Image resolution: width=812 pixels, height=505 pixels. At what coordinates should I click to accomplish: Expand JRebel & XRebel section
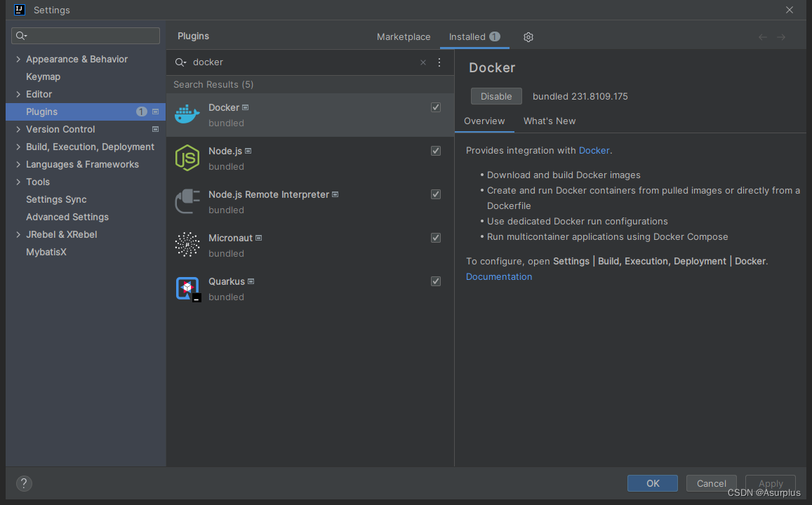click(18, 234)
